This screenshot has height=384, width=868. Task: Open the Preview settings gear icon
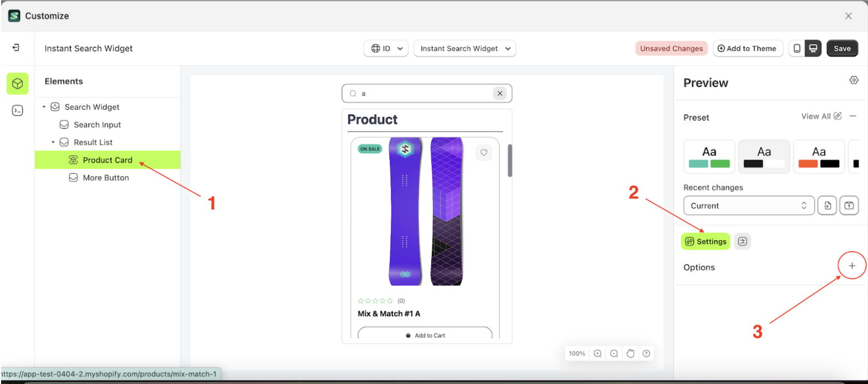coord(854,80)
